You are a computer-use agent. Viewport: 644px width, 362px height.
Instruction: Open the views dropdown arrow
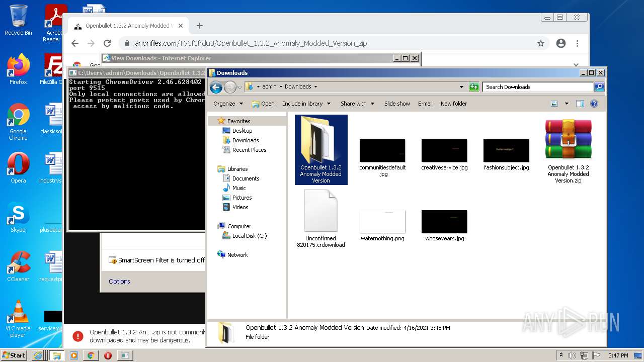click(x=566, y=104)
